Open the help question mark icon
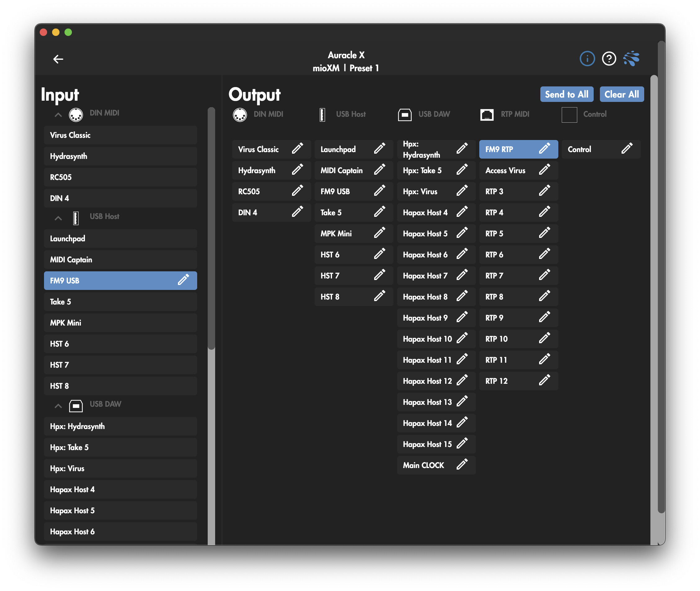The image size is (700, 591). tap(609, 59)
